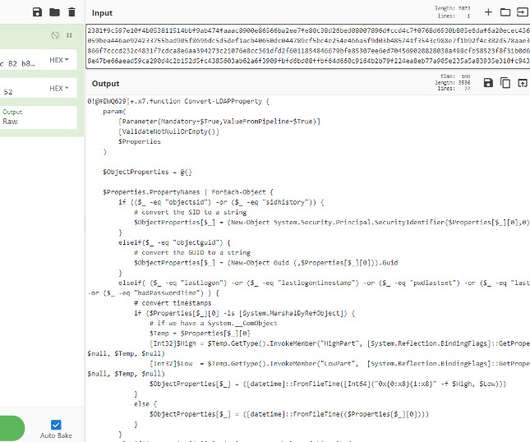Open folder as input
This screenshot has width=530, height=442.
coord(505,12)
